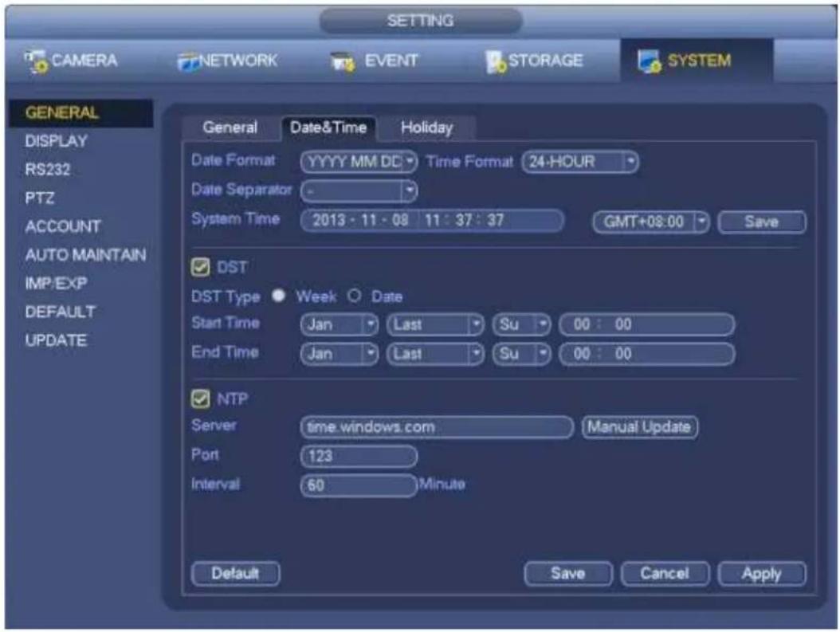The width and height of the screenshot is (840, 632).
Task: Select Date as DST type
Action: [x=354, y=296]
